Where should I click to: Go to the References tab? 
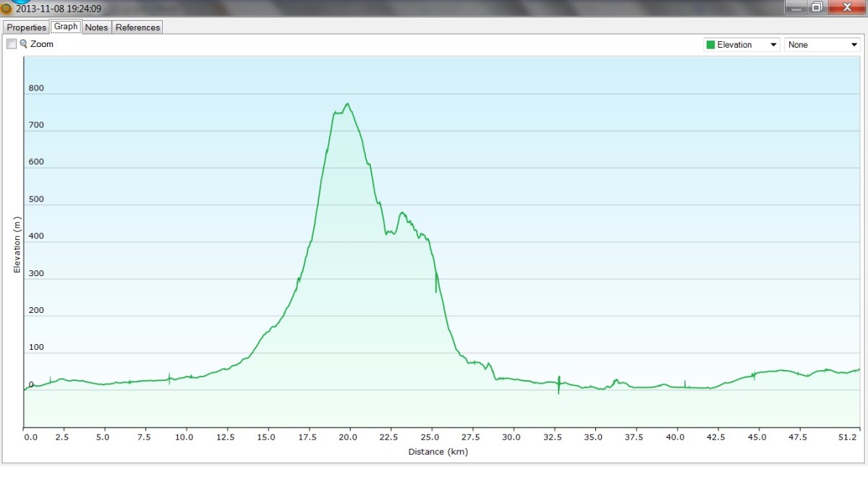[137, 27]
